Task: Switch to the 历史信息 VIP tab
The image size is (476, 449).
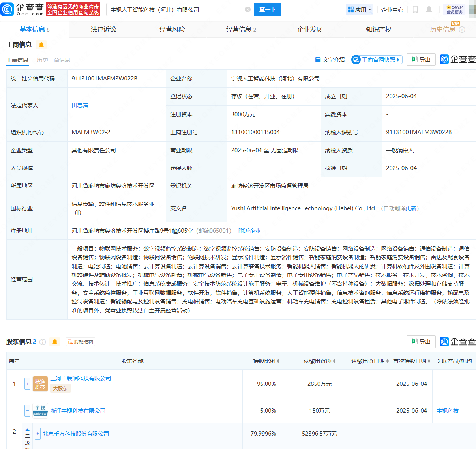Action: [443, 29]
